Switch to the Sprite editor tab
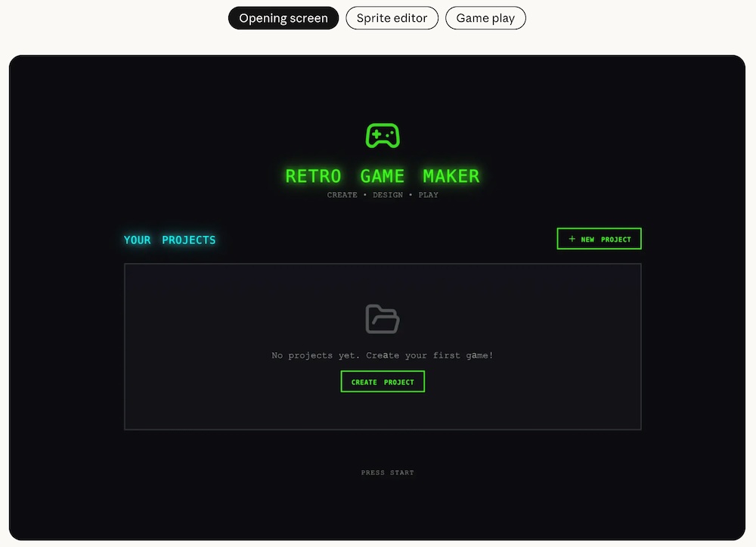 coord(392,18)
